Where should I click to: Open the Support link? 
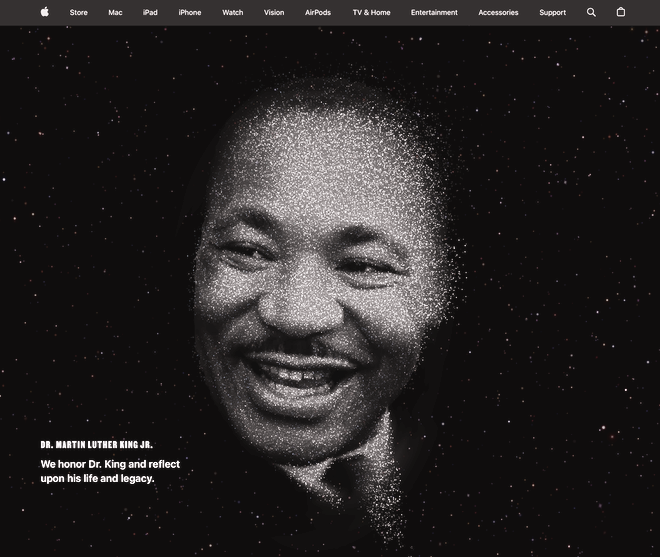pos(552,13)
